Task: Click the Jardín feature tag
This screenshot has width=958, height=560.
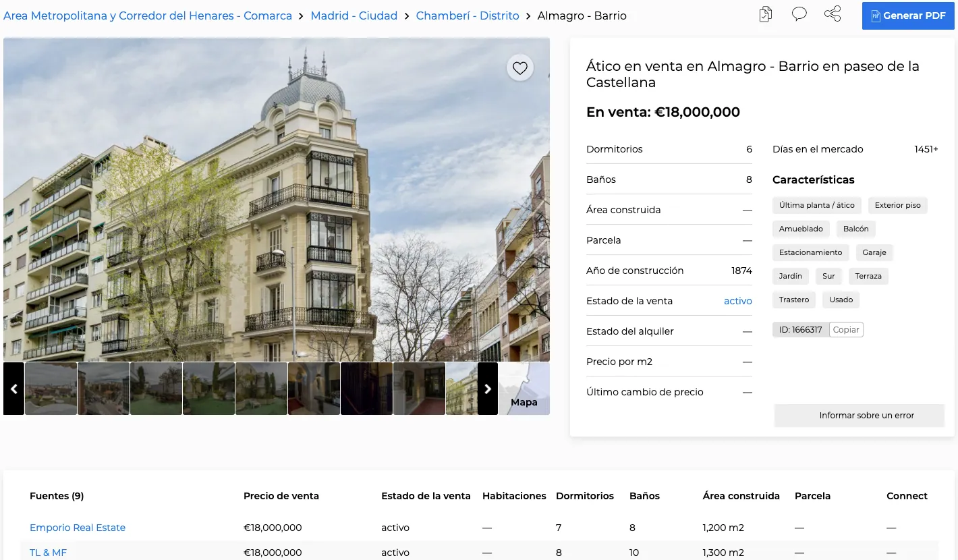Action: tap(791, 276)
